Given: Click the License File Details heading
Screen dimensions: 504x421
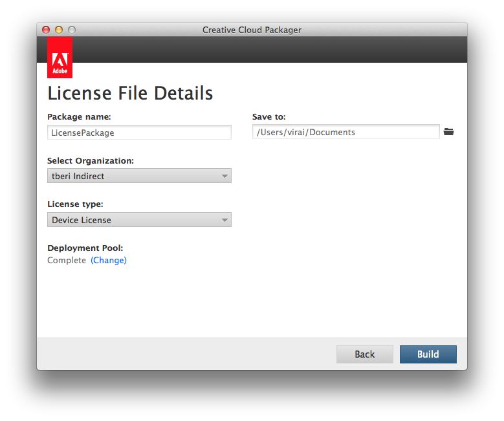Looking at the screenshot, I should tap(130, 93).
